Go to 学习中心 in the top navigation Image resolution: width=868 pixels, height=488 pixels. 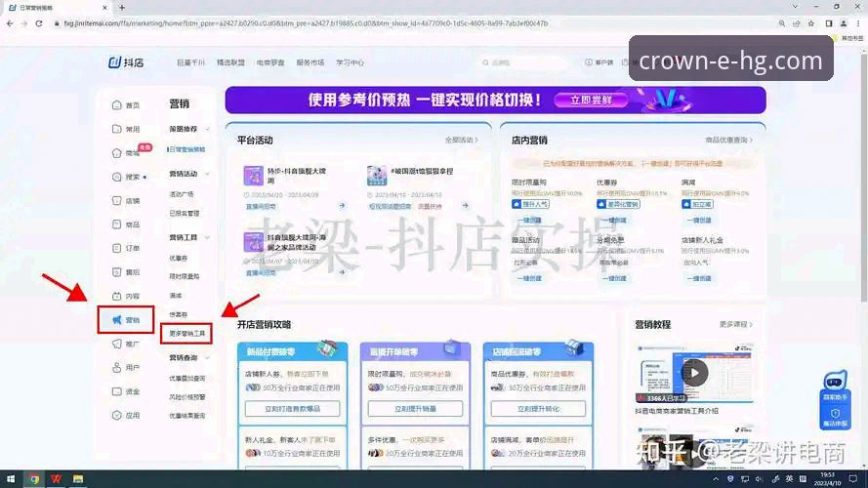pos(350,62)
